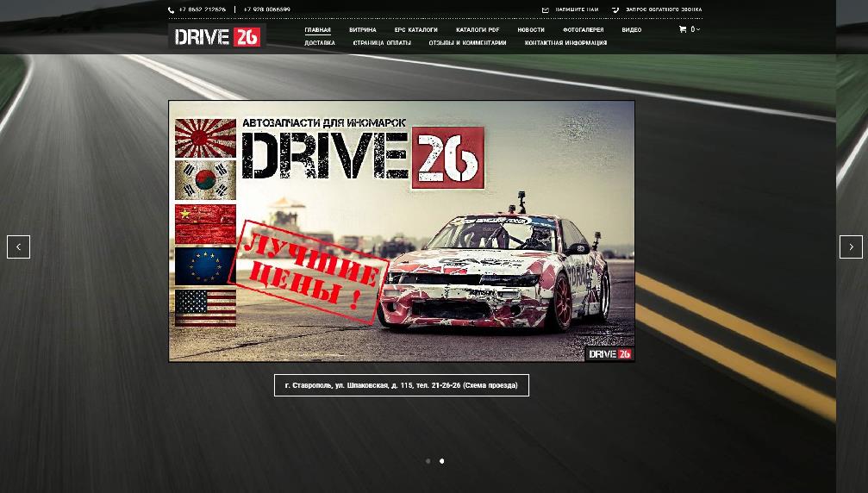Open the Доставка menu item

click(320, 42)
